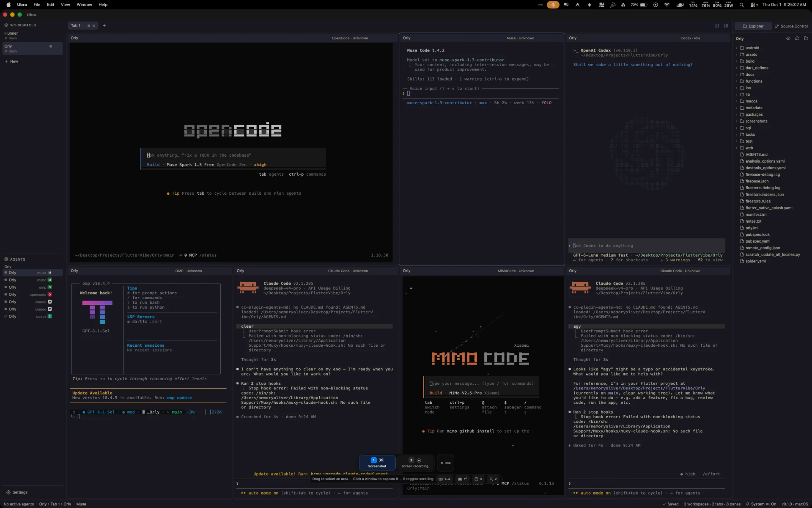Viewport: 812px width, 508px height.
Task: Click the folder icon in Explorer header
Action: pos(806,39)
